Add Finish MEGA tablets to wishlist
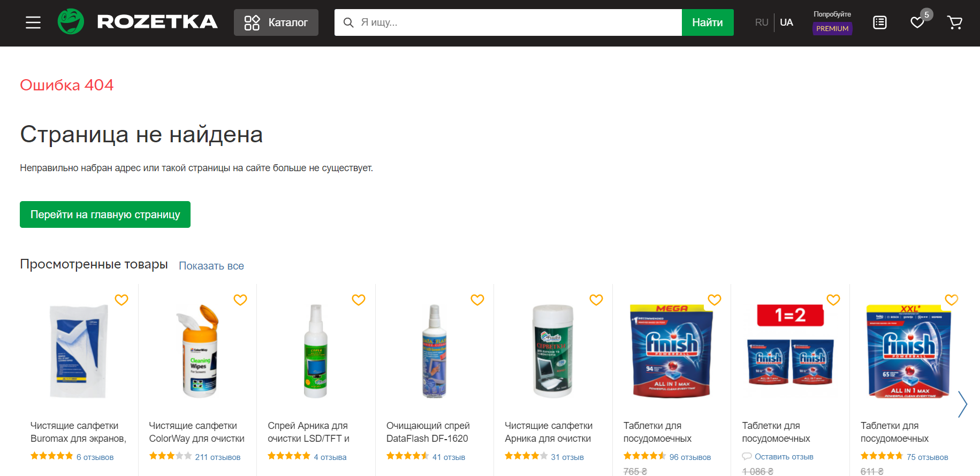The width and height of the screenshot is (980, 476). [715, 300]
